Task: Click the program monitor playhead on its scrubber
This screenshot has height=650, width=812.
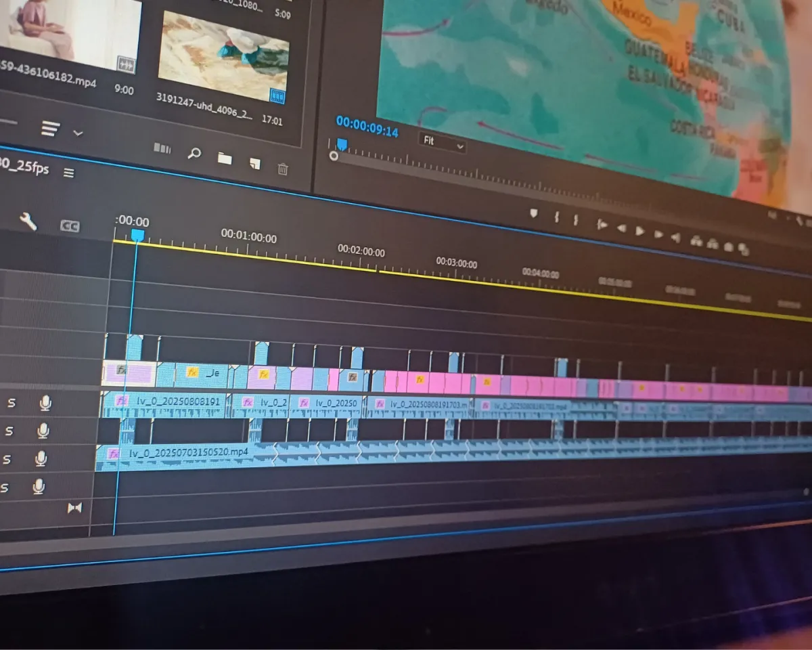Action: pos(342,144)
